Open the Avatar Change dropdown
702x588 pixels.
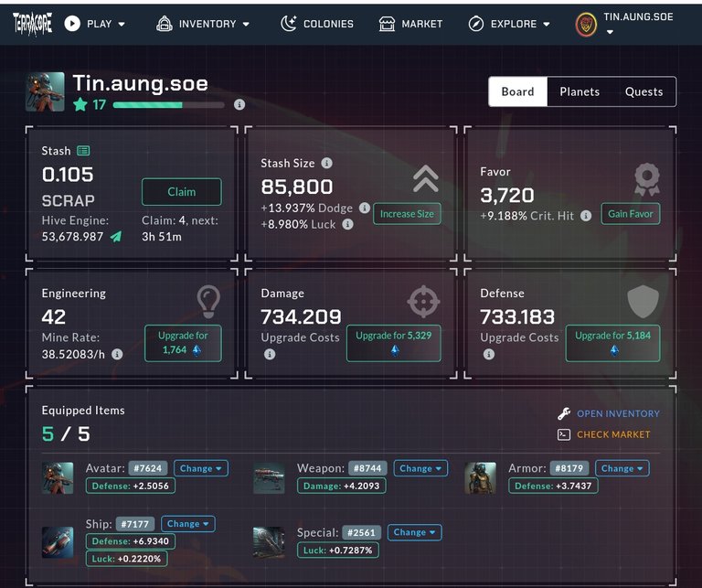201,468
